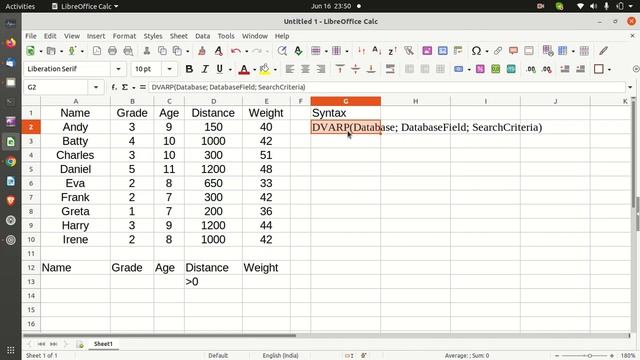Toggle Italic formatting
Screen dimensions: 640x360
[204, 69]
